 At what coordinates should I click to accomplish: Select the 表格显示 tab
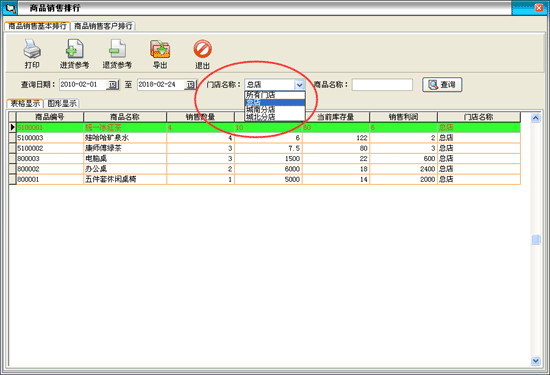(x=25, y=103)
